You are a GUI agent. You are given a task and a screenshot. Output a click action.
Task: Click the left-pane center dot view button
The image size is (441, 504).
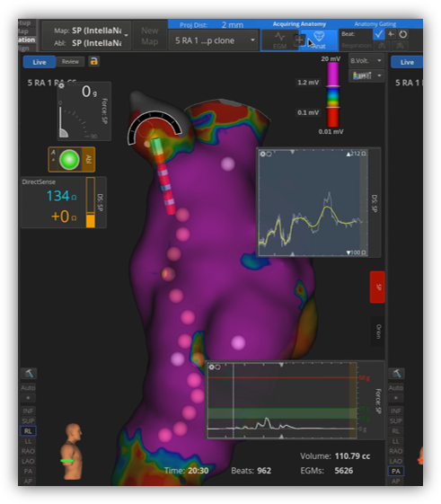pyautogui.click(x=28, y=398)
